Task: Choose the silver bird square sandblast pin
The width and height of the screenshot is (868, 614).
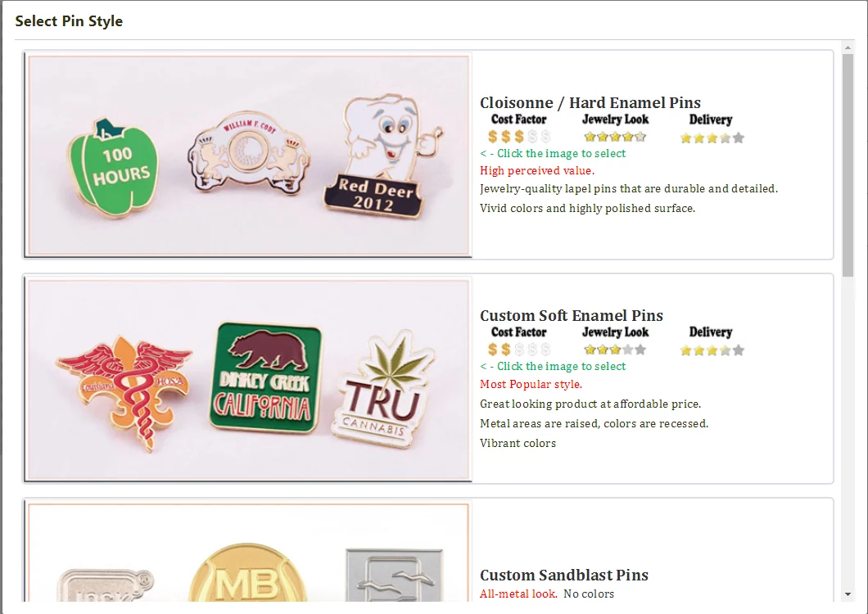Action: [394, 575]
